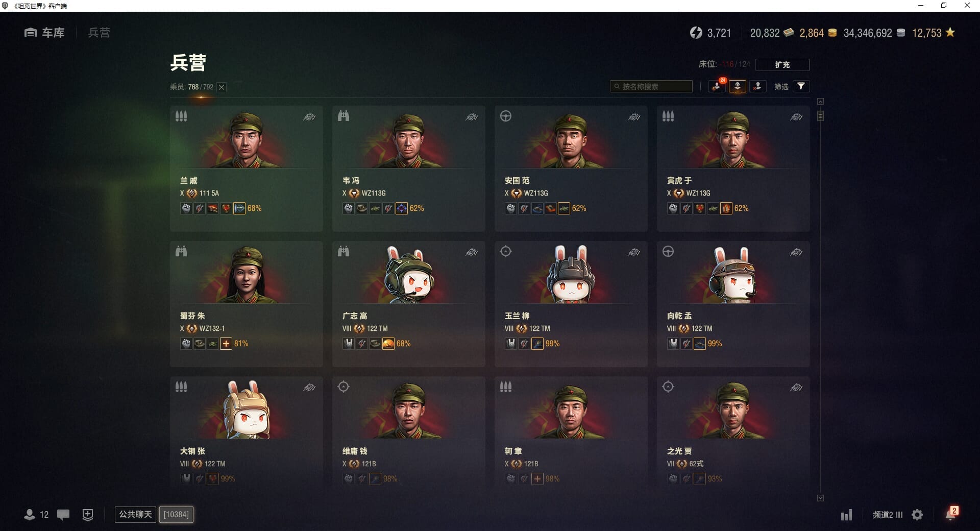Switch to the 车库 garage tab
Image resolution: width=980 pixels, height=531 pixels.
(44, 33)
